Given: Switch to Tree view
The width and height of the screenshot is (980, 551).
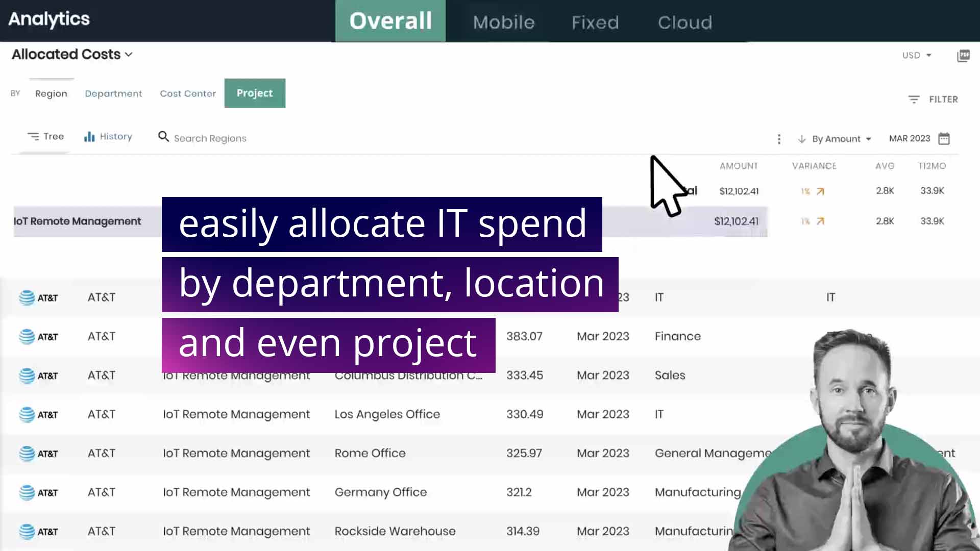Looking at the screenshot, I should click(45, 136).
